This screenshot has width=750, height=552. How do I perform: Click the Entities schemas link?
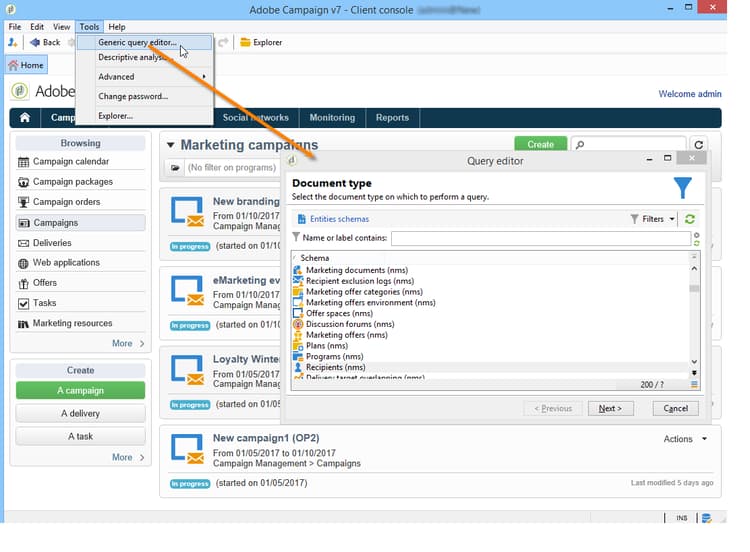click(x=339, y=219)
